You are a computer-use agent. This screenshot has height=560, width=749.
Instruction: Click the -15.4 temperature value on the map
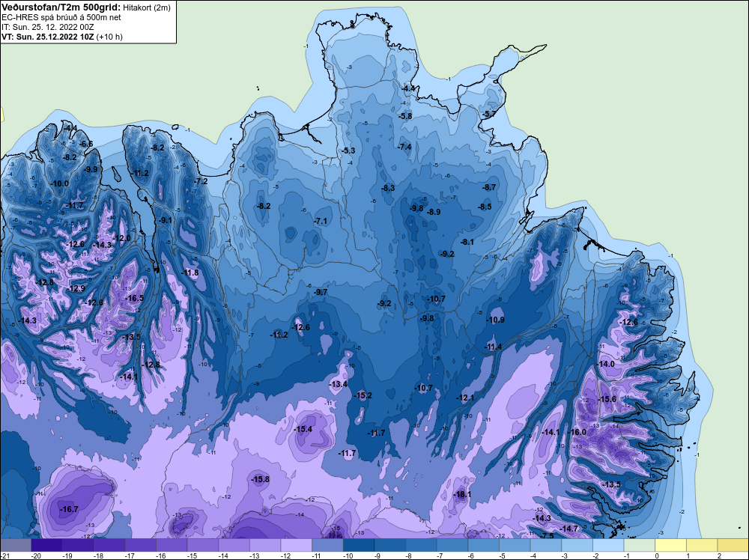(x=303, y=429)
